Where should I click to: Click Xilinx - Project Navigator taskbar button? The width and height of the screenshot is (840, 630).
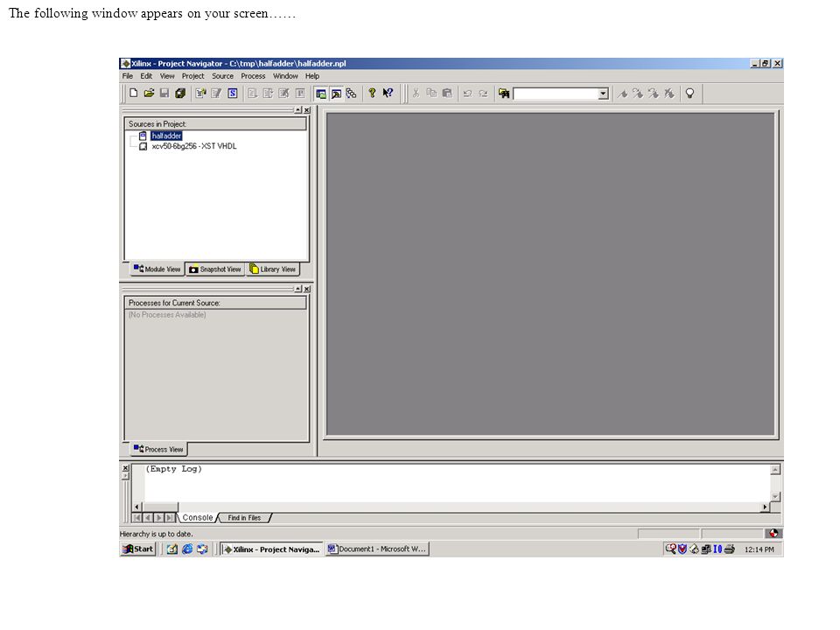pos(271,549)
